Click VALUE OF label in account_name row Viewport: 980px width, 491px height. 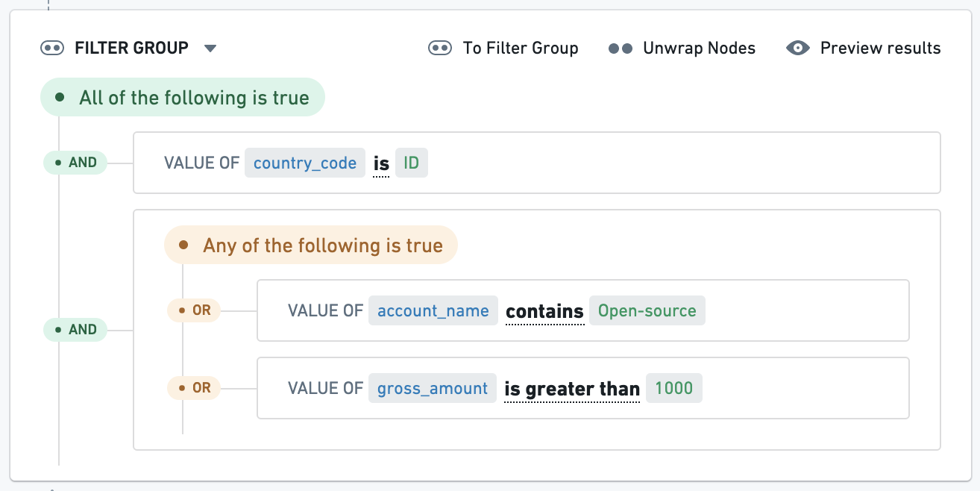coord(325,310)
